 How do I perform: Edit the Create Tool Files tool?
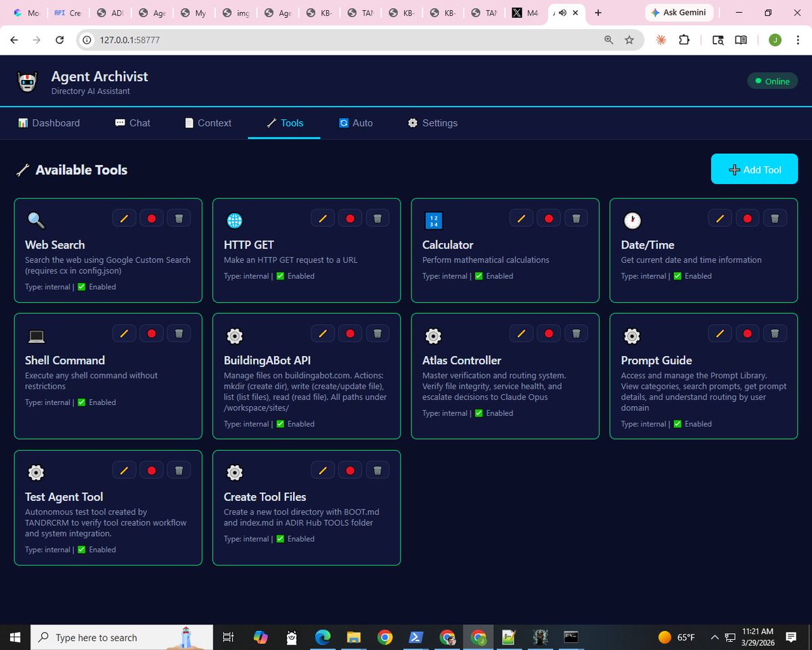[x=323, y=470]
